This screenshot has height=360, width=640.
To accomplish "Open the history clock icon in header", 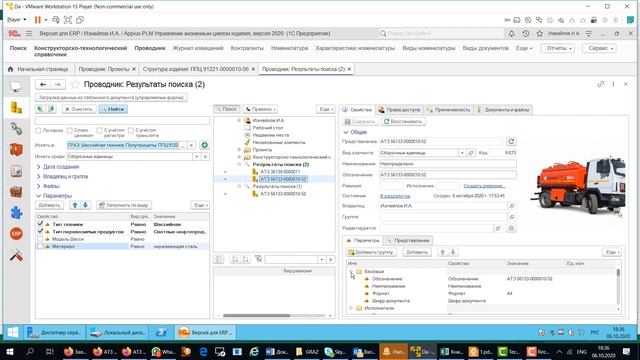I will click(526, 33).
